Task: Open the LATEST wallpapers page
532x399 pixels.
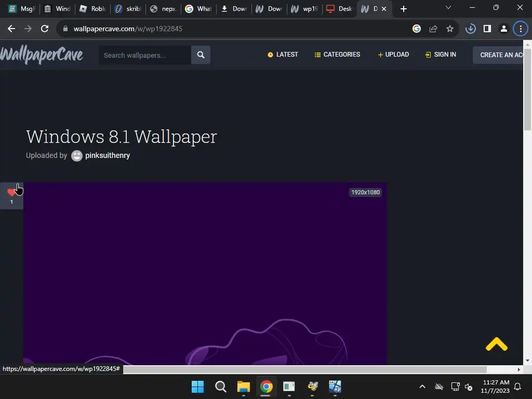Action: pos(283,55)
